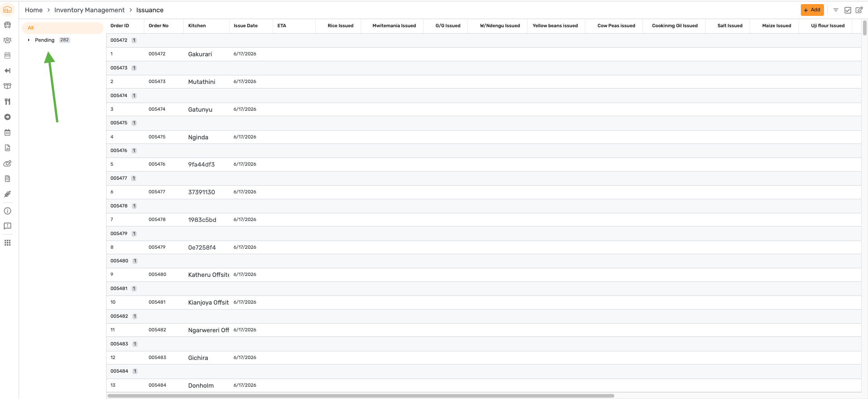Go to Home in the breadcrumb
The width and height of the screenshot is (868, 399).
point(34,10)
